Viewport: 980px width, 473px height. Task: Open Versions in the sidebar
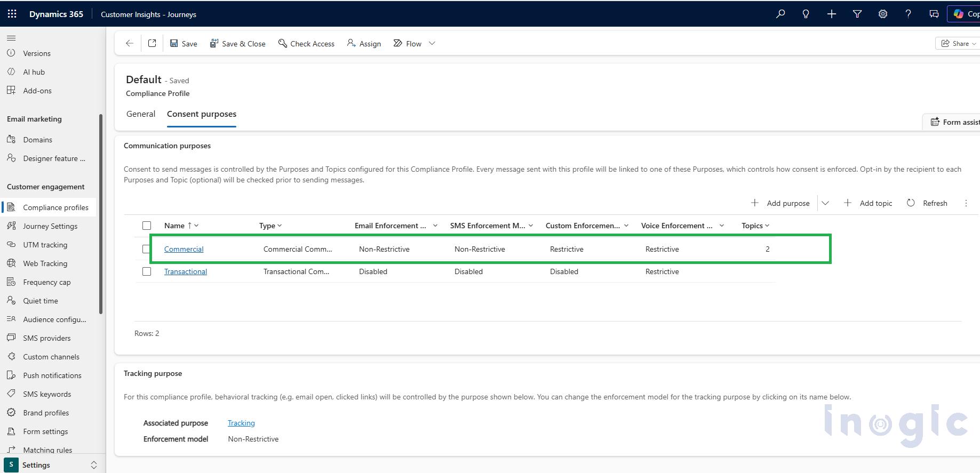[x=37, y=53]
